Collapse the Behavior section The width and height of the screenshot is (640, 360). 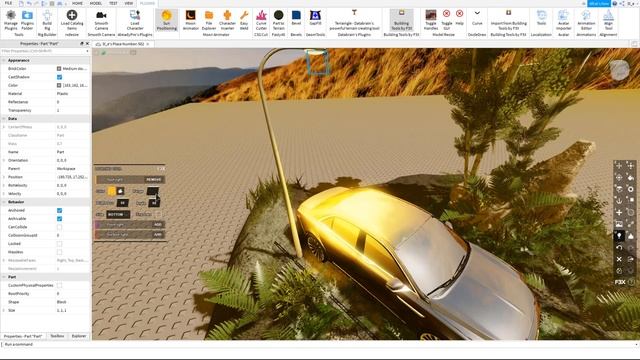[4, 202]
